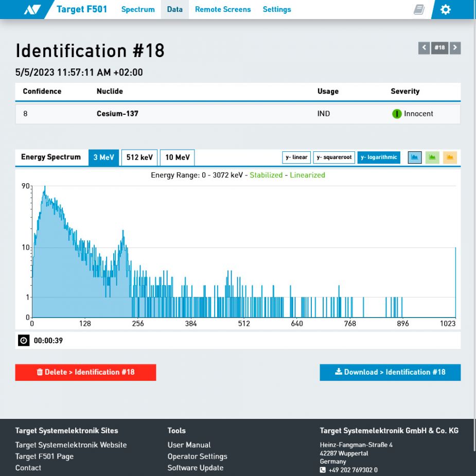Click the Linearized status text
The width and height of the screenshot is (476, 476).
[x=307, y=175]
